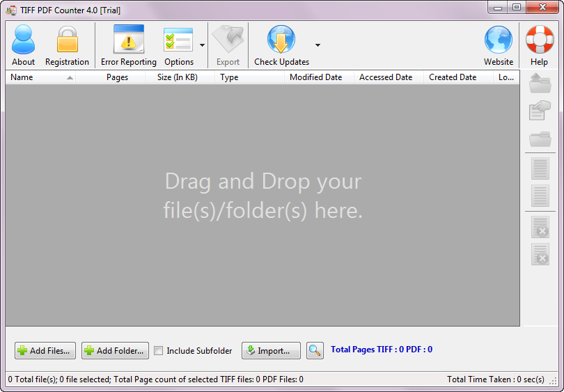
Task: Maximize the TIFF PDF Counter window
Action: pyautogui.click(x=517, y=8)
